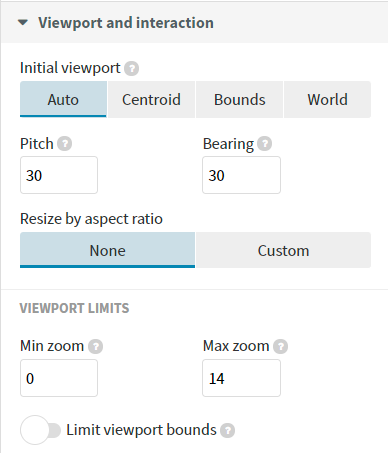
Task: Click the Limit viewport bounds label
Action: pyautogui.click(x=141, y=430)
